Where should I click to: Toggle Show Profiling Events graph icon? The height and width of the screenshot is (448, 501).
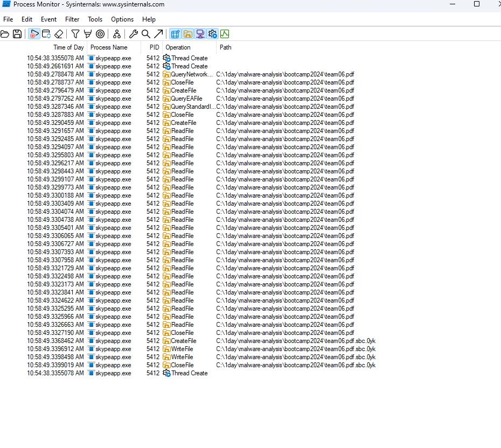point(225,34)
